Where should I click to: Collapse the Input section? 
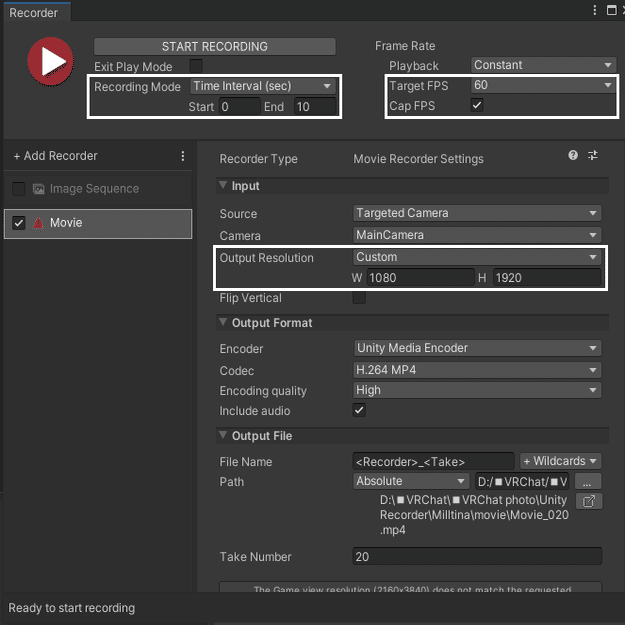[x=223, y=186]
